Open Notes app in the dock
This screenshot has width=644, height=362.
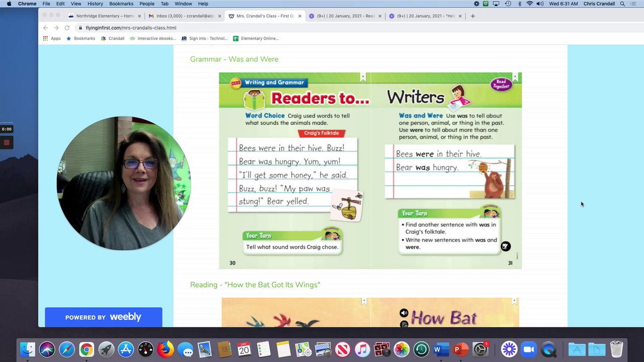[x=283, y=349]
